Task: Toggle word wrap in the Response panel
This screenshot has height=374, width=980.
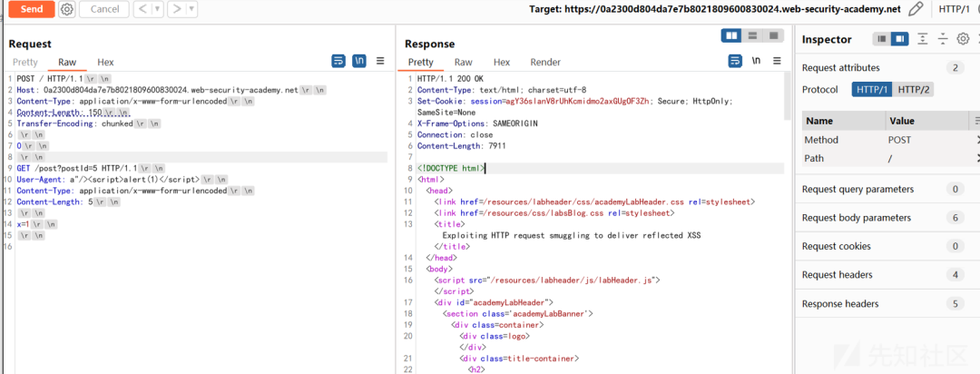Action: tap(735, 61)
